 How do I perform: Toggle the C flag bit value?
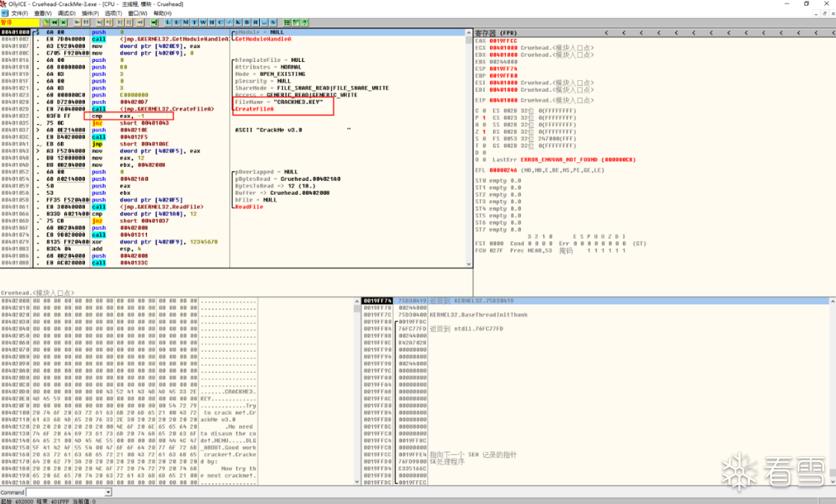tap(484, 111)
